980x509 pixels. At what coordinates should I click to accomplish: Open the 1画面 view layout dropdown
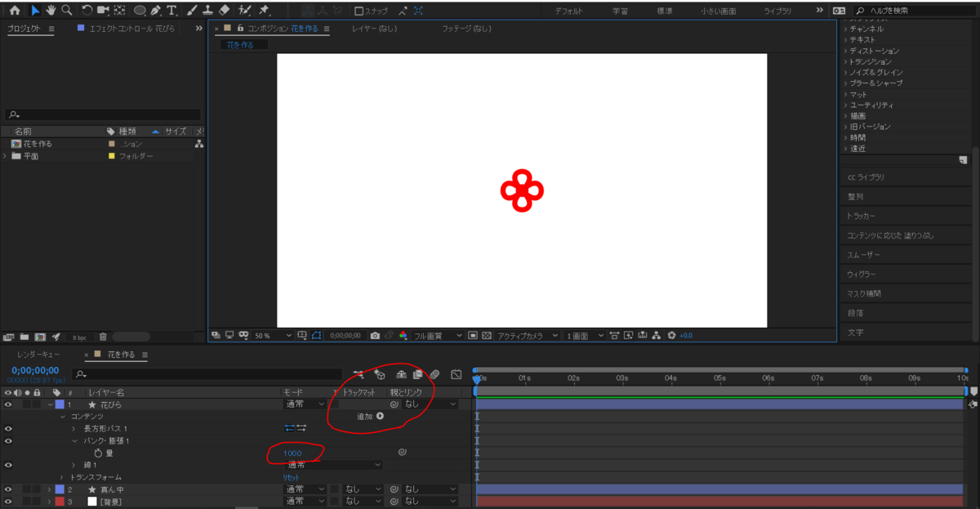586,336
